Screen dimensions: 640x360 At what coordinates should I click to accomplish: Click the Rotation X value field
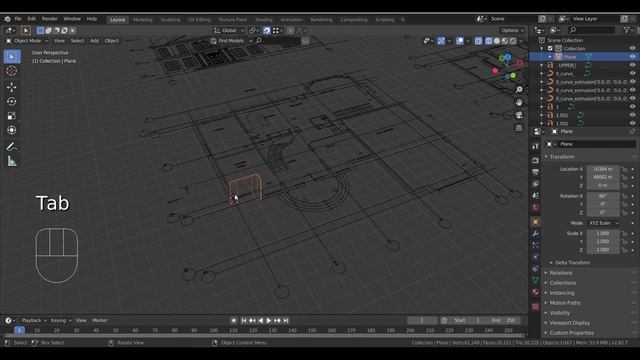coord(603,196)
